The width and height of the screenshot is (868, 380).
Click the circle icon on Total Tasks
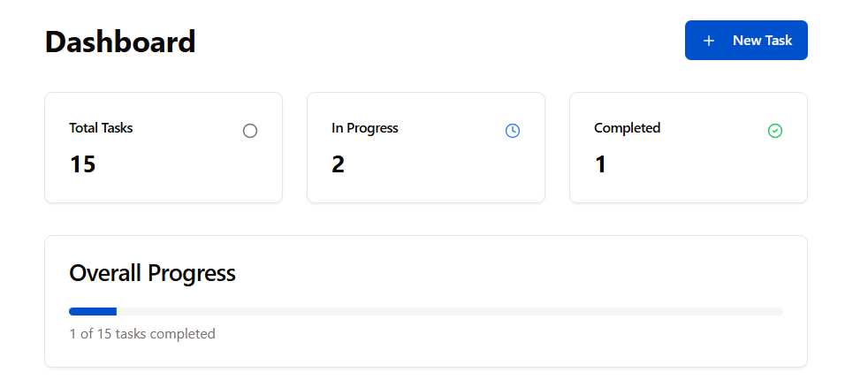click(x=250, y=131)
